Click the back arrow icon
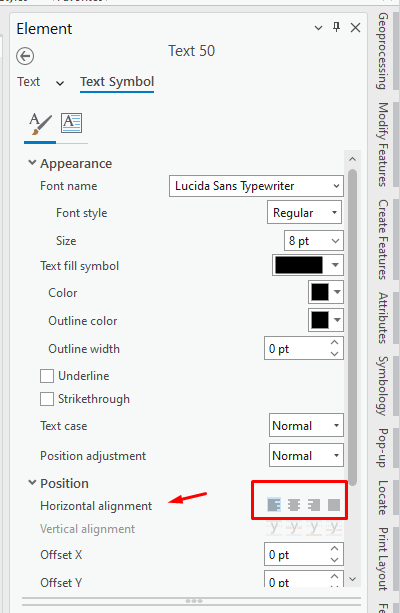 [x=25, y=56]
